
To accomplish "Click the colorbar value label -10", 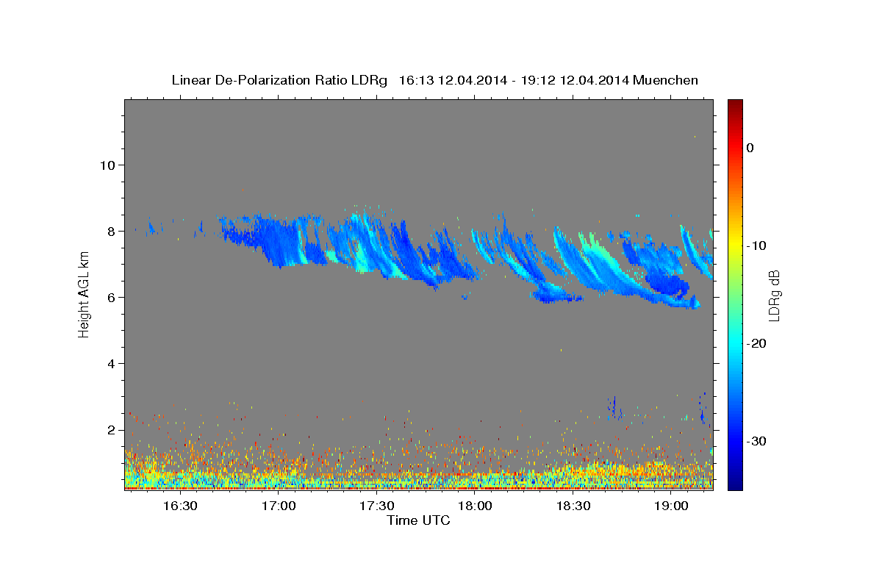I will [x=757, y=245].
